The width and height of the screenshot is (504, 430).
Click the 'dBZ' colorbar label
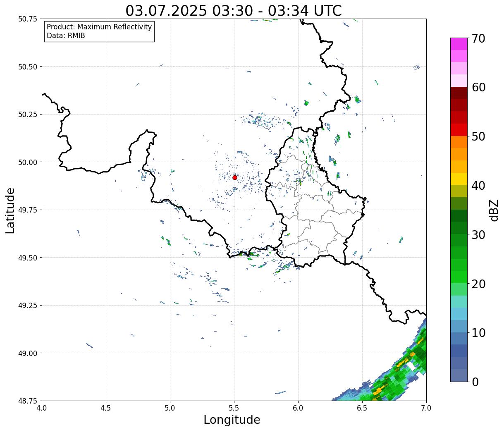coord(494,210)
